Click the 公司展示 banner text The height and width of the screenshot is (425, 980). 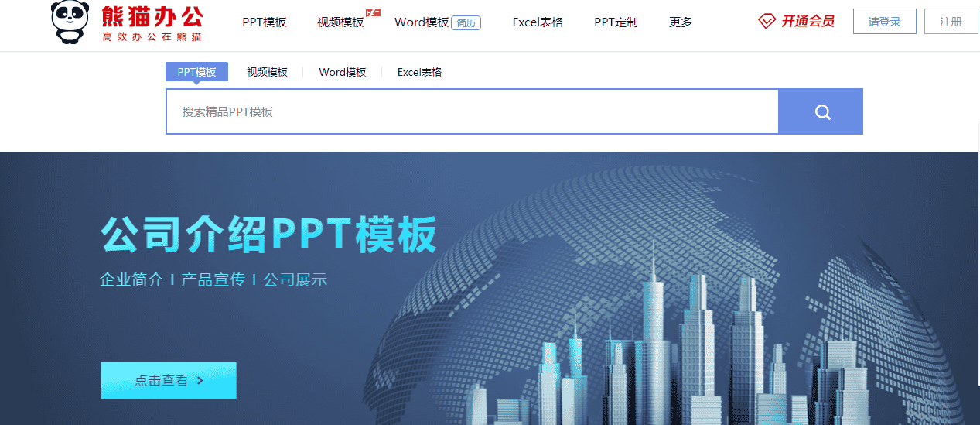coord(295,279)
